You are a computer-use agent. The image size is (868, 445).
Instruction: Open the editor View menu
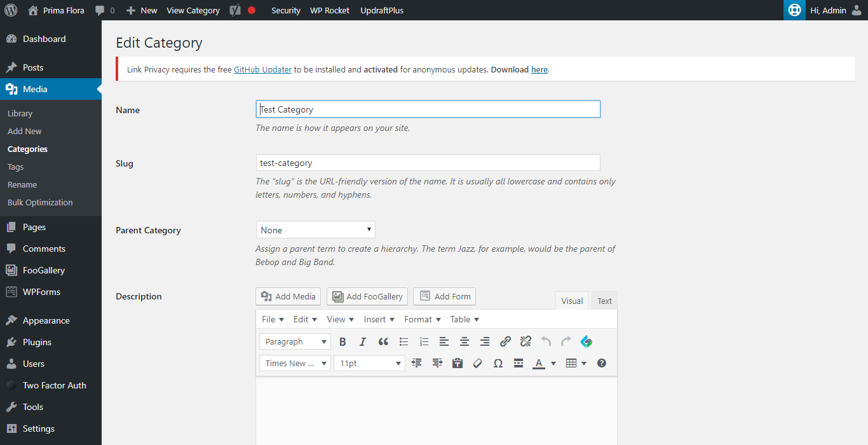click(x=341, y=319)
